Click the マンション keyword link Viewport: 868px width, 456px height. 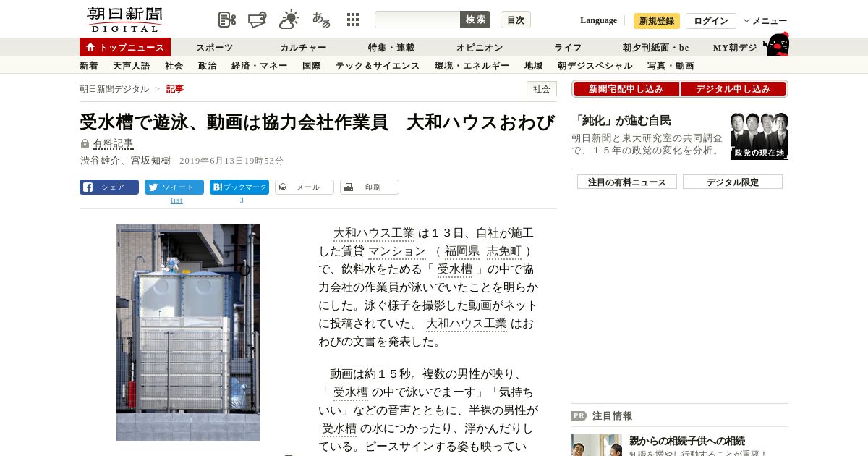[x=397, y=251]
